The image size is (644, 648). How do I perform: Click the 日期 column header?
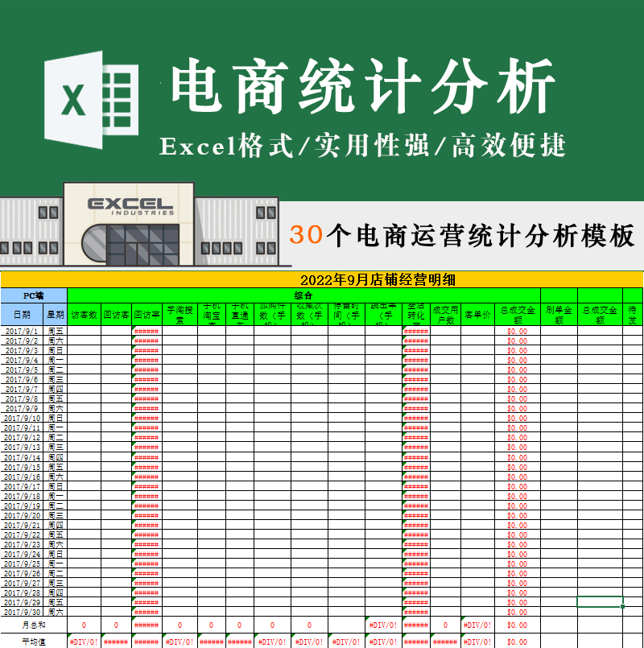(22, 315)
